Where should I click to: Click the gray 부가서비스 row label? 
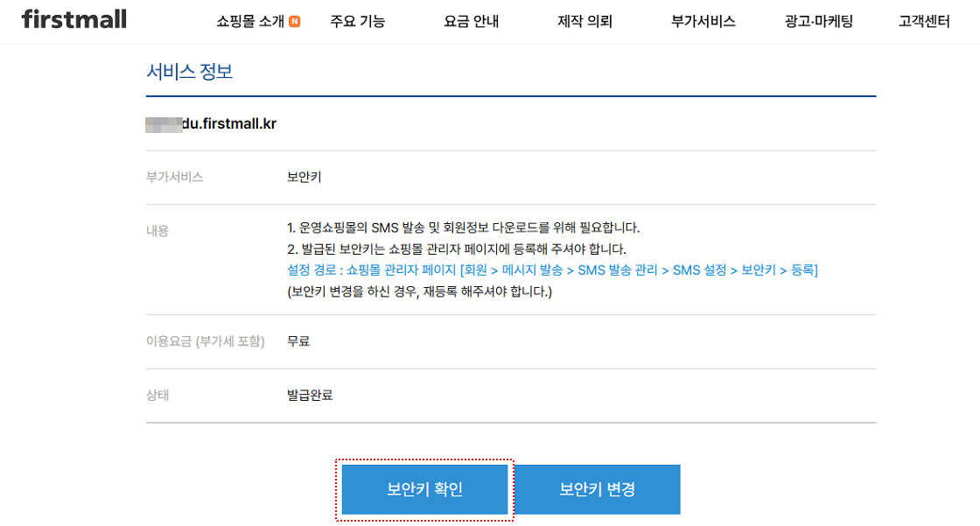(174, 177)
